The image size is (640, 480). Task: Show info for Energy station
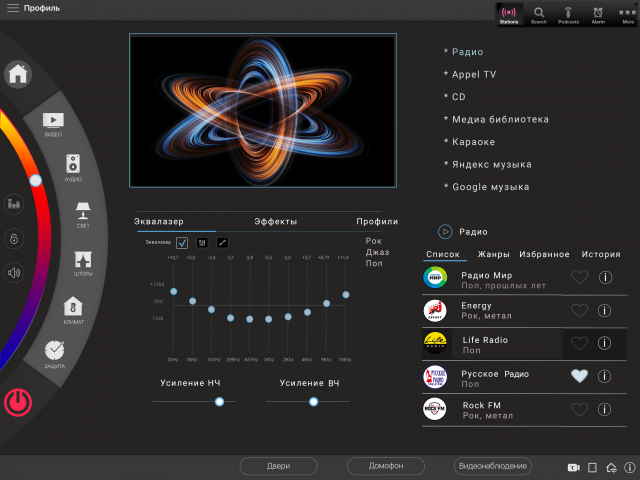(x=604, y=311)
